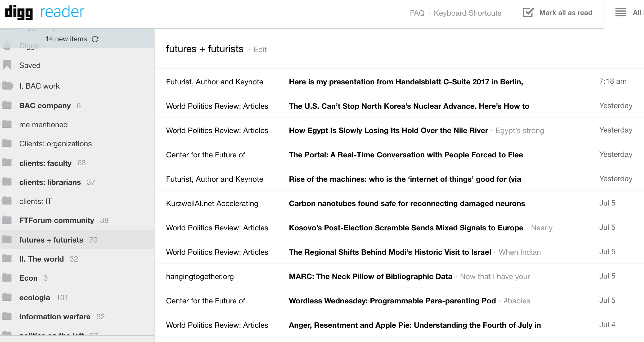Click the folder icon beside me mentioned

(x=7, y=124)
